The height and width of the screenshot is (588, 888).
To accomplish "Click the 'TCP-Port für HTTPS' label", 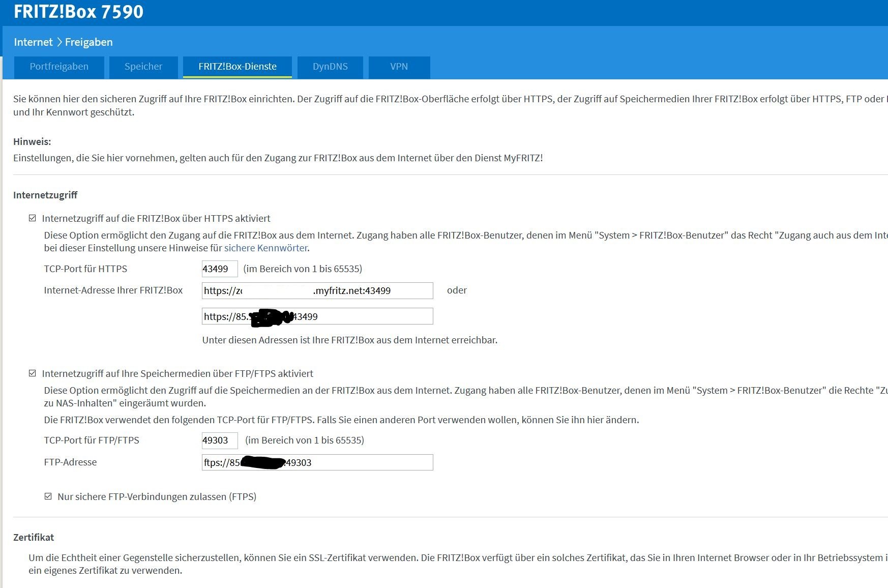I will (85, 269).
